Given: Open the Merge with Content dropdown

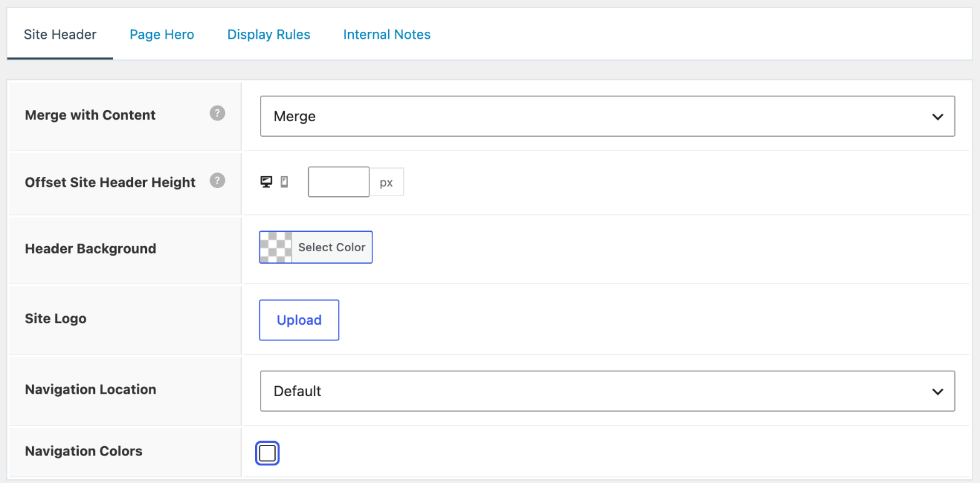Looking at the screenshot, I should (607, 116).
